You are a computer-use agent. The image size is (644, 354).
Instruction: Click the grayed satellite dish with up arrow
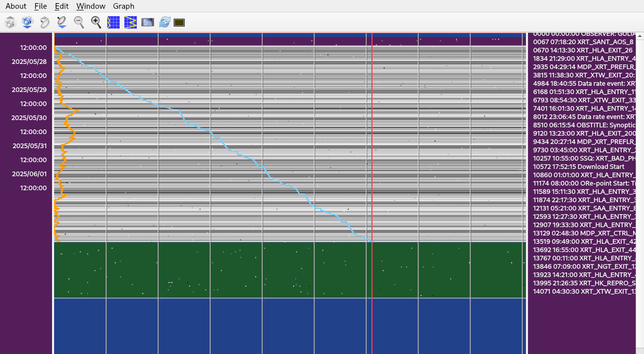point(45,22)
